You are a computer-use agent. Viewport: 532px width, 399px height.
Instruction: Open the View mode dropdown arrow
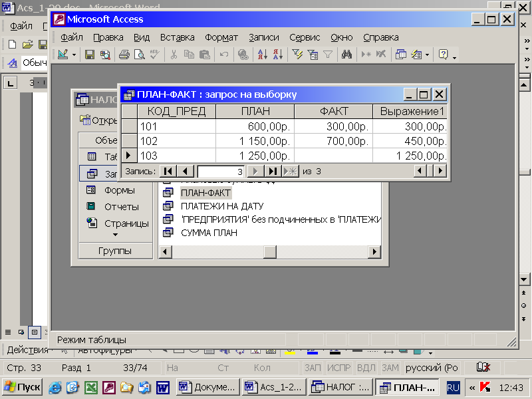74,55
